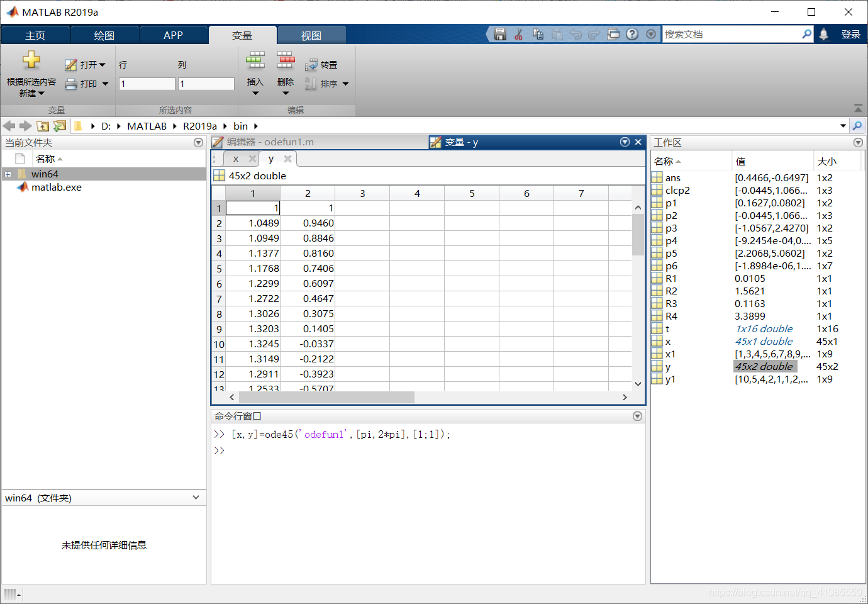Expand the win64 folder tree node
Image resolution: width=868 pixels, height=604 pixels.
coord(8,174)
